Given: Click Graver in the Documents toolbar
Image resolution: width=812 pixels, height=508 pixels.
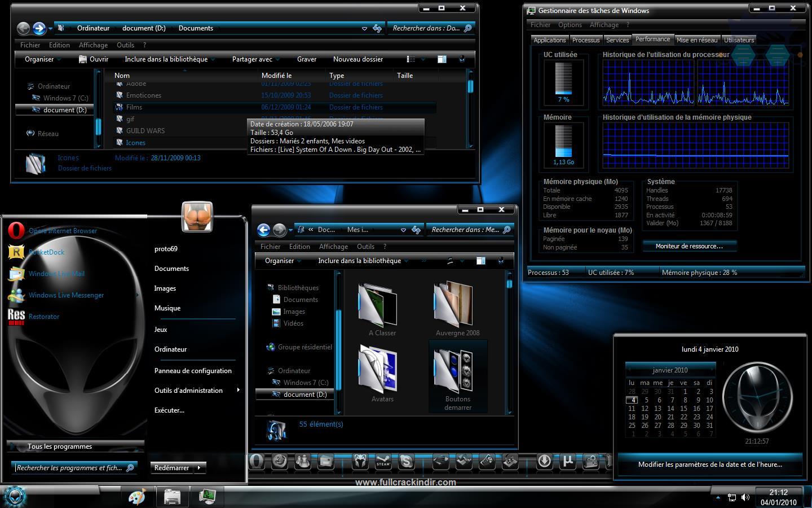Looking at the screenshot, I should 307,59.
